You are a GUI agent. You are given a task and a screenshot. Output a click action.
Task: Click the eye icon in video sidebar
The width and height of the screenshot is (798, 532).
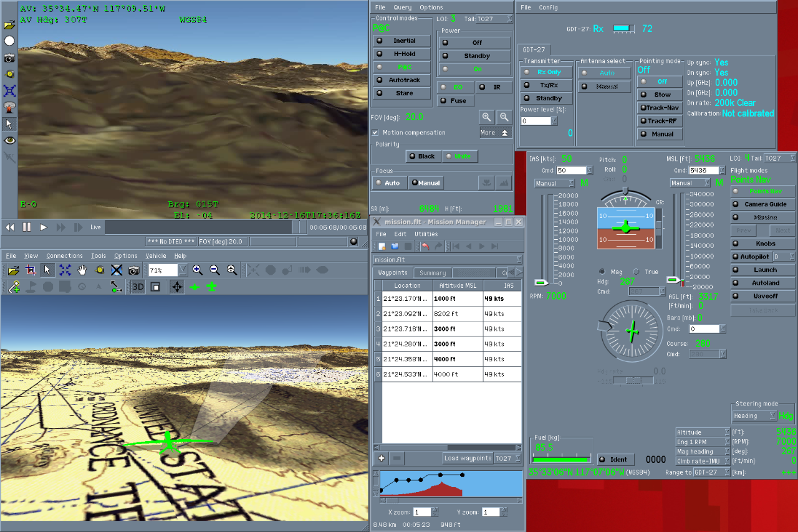9,141
